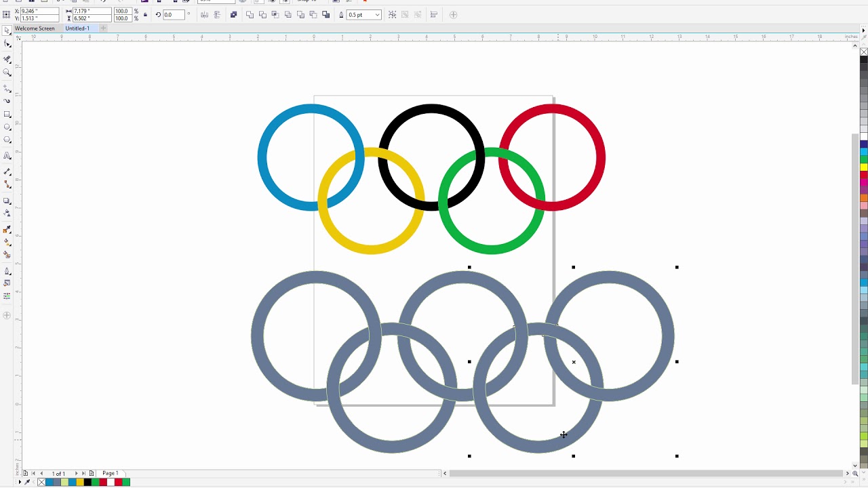Select the Crop tool
This screenshot has height=488, width=868.
tap(7, 59)
